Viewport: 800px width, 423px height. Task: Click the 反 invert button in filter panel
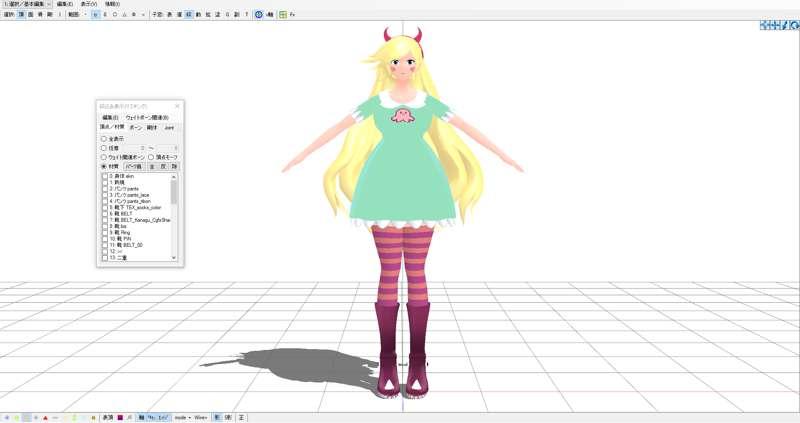[x=163, y=166]
